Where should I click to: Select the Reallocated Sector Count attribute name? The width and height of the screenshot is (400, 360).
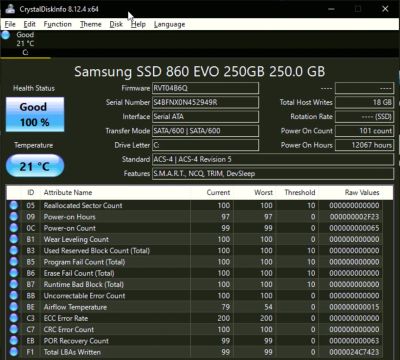(x=83, y=206)
